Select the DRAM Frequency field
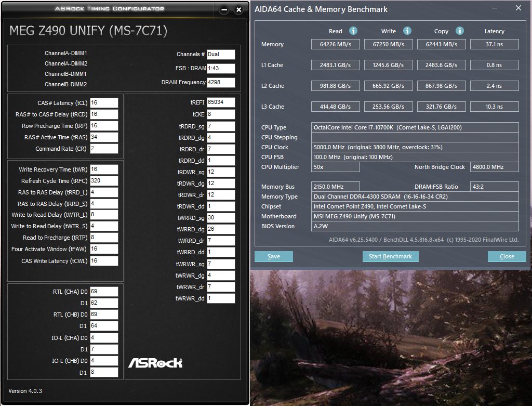Image resolution: width=532 pixels, height=406 pixels. [221, 83]
